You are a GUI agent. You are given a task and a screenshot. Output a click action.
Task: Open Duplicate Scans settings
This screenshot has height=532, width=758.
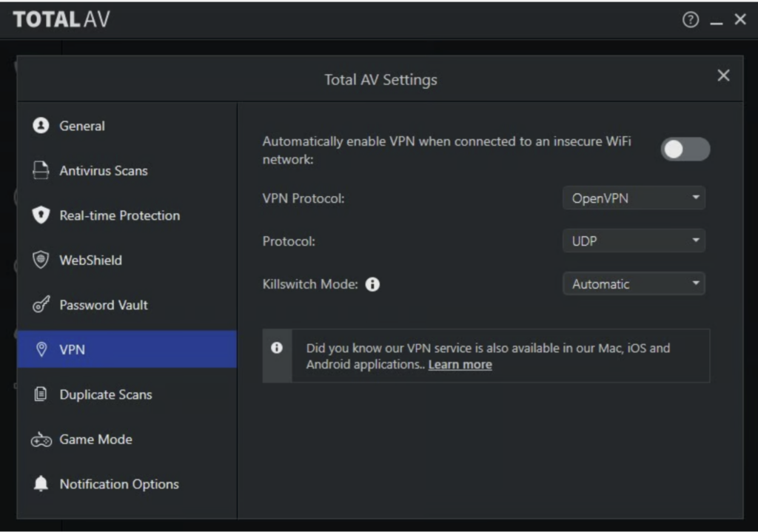click(x=127, y=394)
